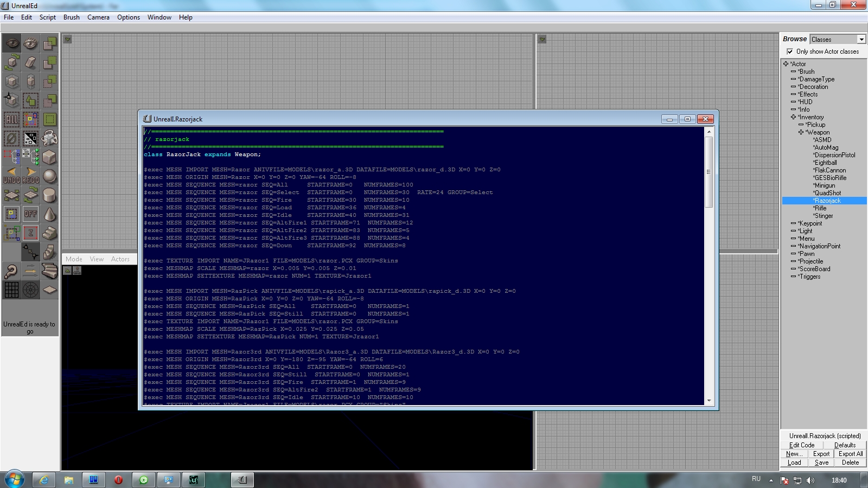The height and width of the screenshot is (488, 868).
Task: Expand the Brush class node
Action: [793, 72]
